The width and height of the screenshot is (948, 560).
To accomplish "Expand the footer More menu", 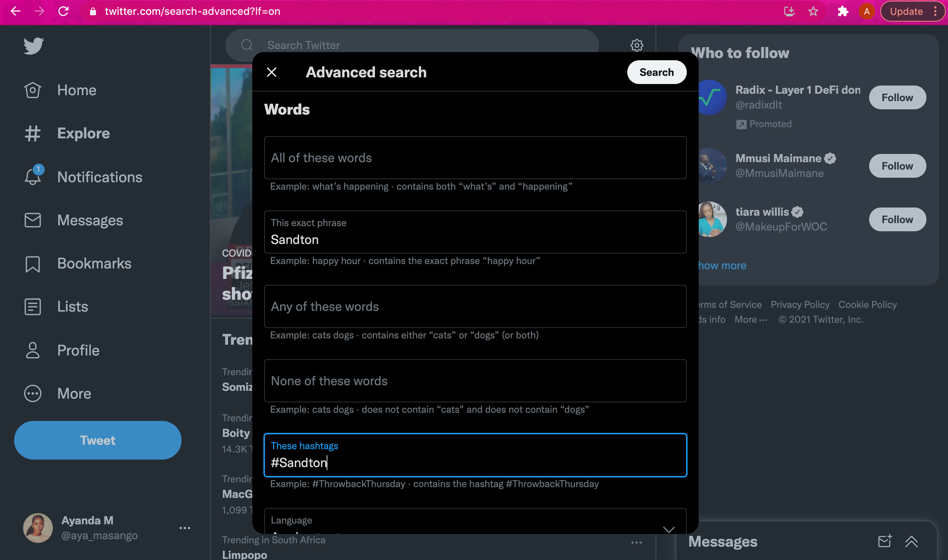I will pos(750,320).
